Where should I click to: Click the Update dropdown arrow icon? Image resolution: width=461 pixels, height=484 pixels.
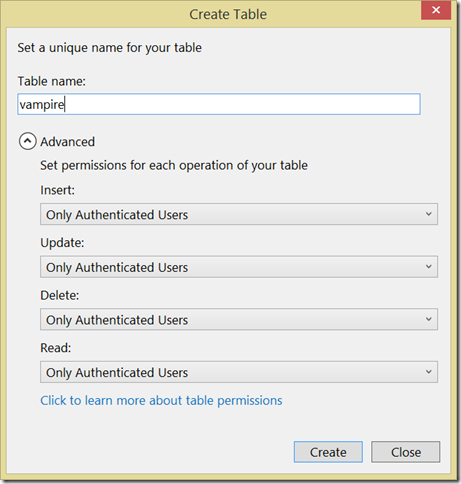coord(429,267)
